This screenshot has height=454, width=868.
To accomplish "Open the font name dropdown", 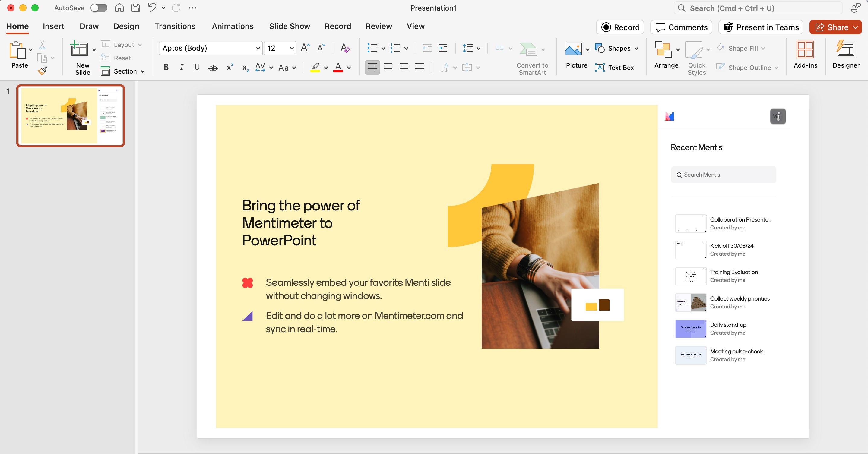I will [x=258, y=49].
